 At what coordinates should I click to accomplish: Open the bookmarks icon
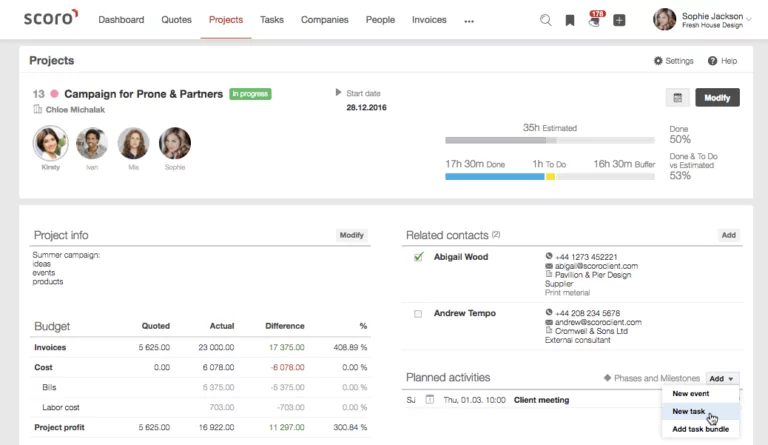[x=570, y=20]
